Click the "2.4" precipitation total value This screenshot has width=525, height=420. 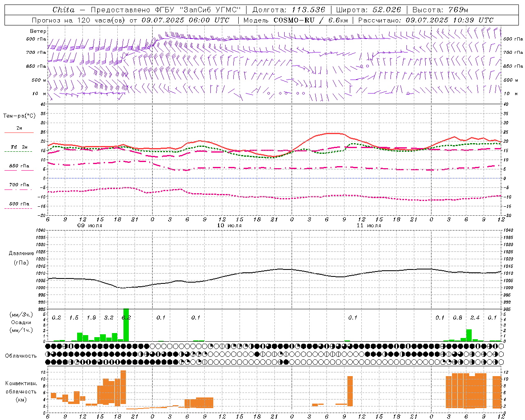(x=475, y=318)
